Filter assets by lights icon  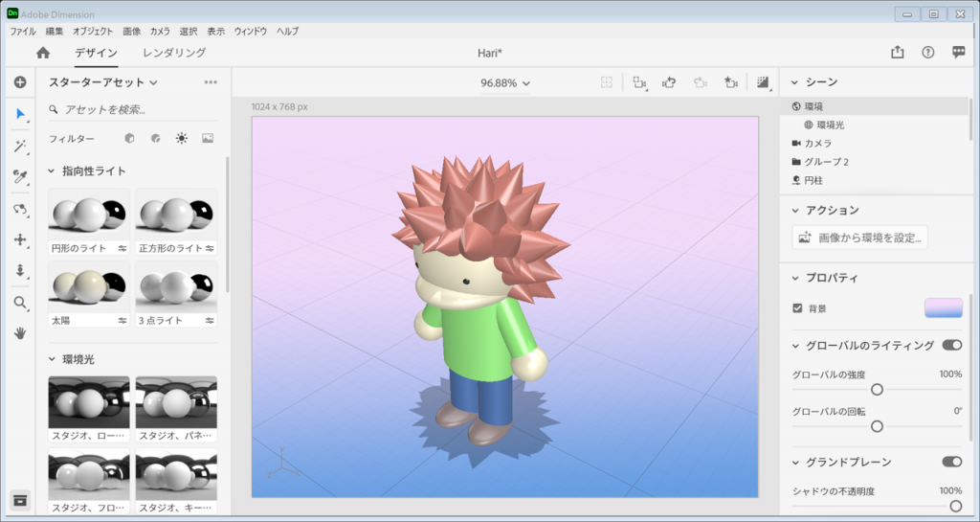coord(182,138)
